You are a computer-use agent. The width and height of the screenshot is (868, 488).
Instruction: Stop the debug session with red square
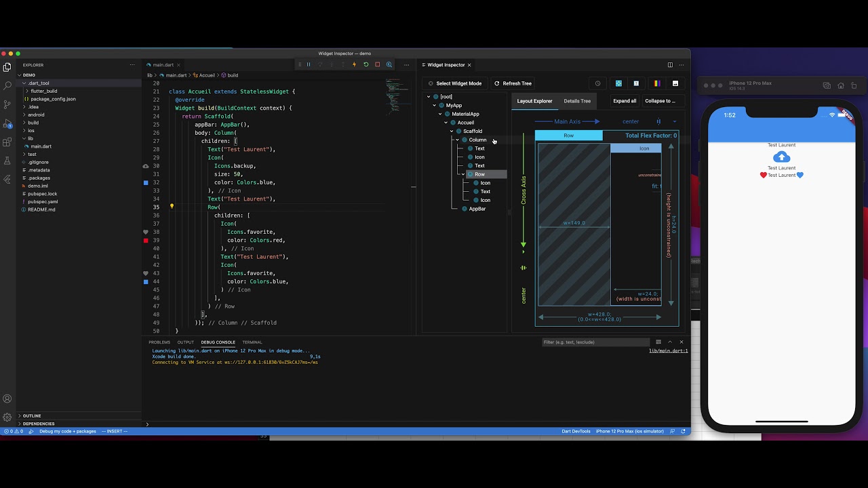(x=377, y=65)
